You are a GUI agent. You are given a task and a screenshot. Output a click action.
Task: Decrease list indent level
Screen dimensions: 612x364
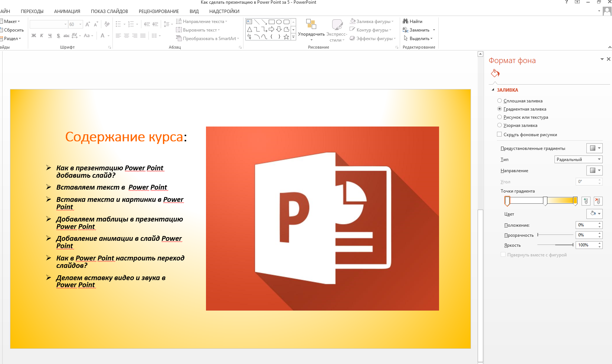coord(147,24)
